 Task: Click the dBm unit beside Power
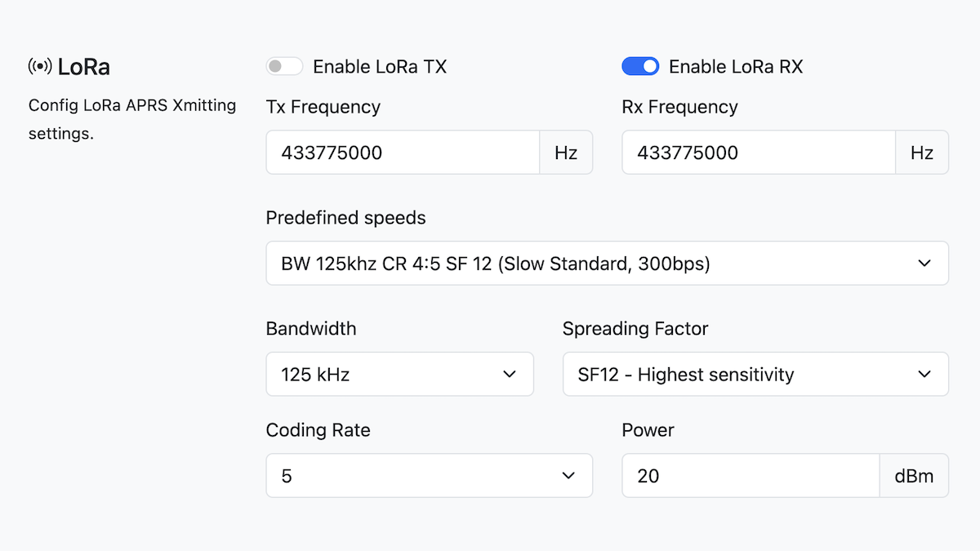pyautogui.click(x=914, y=476)
